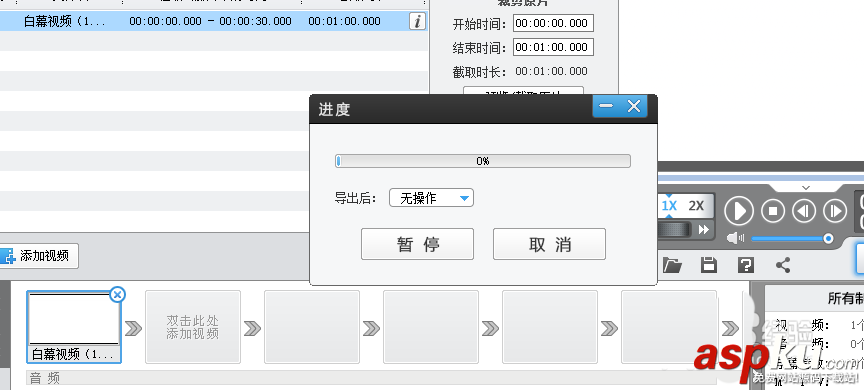Open project with the folder icon
The height and width of the screenshot is (390, 864).
click(x=672, y=265)
